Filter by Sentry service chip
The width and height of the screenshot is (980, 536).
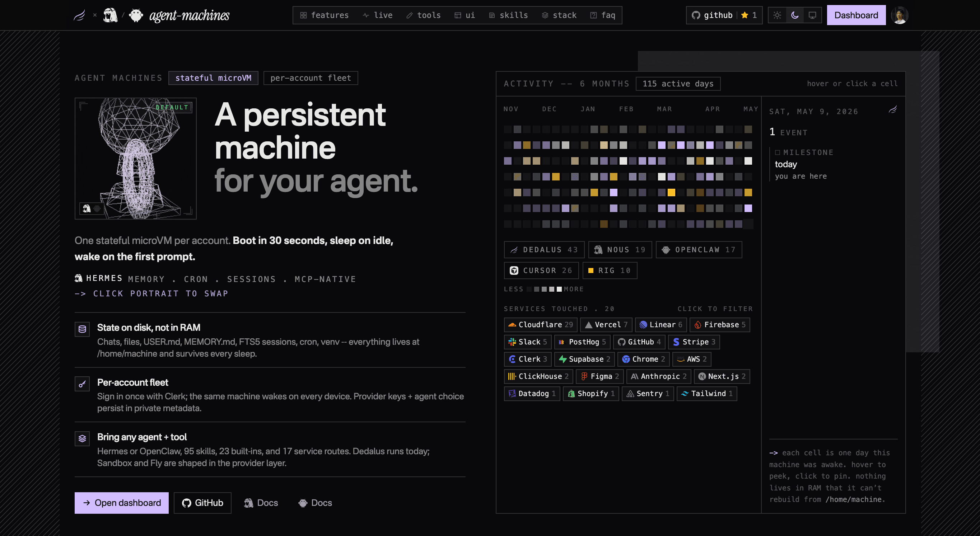pyautogui.click(x=648, y=394)
